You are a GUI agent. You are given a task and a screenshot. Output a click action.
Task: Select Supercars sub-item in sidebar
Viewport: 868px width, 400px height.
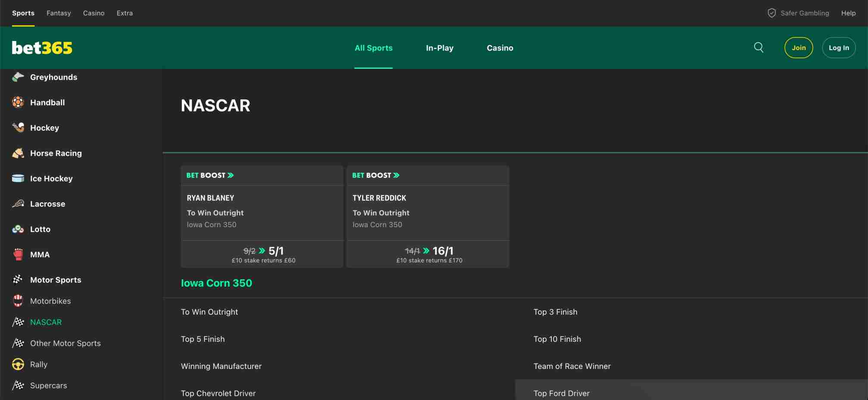(x=49, y=385)
